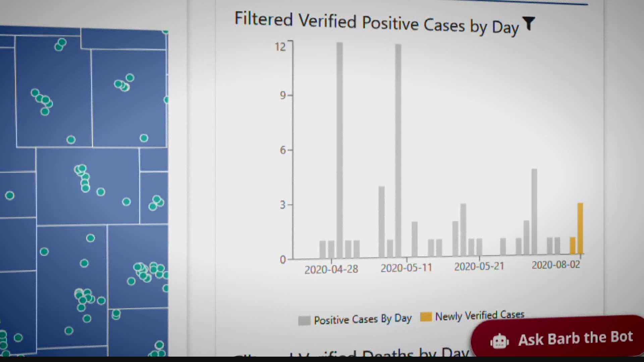Click the filter funnel icon beside chart title
This screenshot has height=362, width=644.
(x=529, y=23)
